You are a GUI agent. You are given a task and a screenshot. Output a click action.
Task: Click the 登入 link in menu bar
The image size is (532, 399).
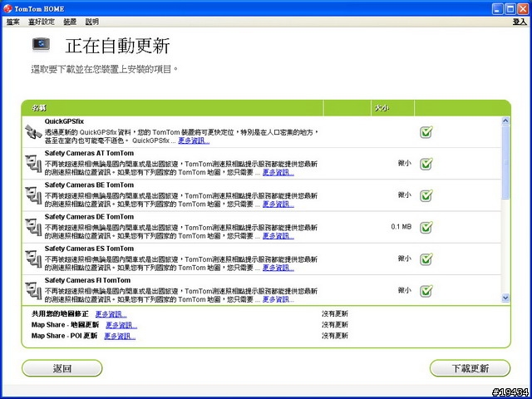[x=520, y=22]
